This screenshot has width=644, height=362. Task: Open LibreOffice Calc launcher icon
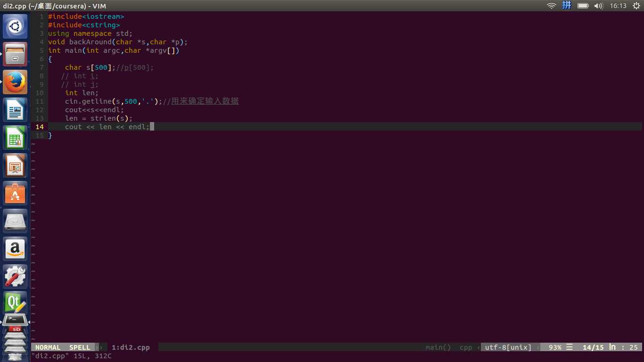tap(15, 138)
